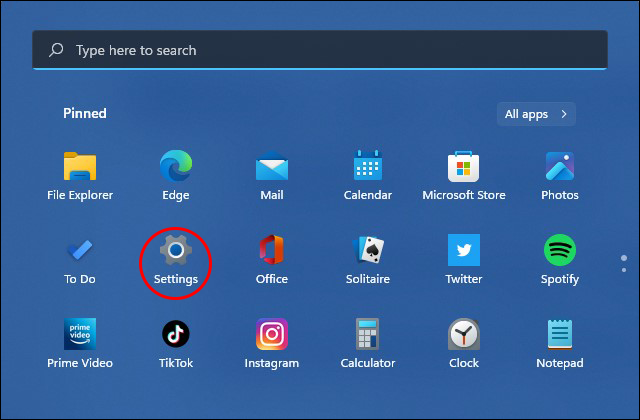Expand the All apps list
The height and width of the screenshot is (420, 640).
tap(536, 114)
